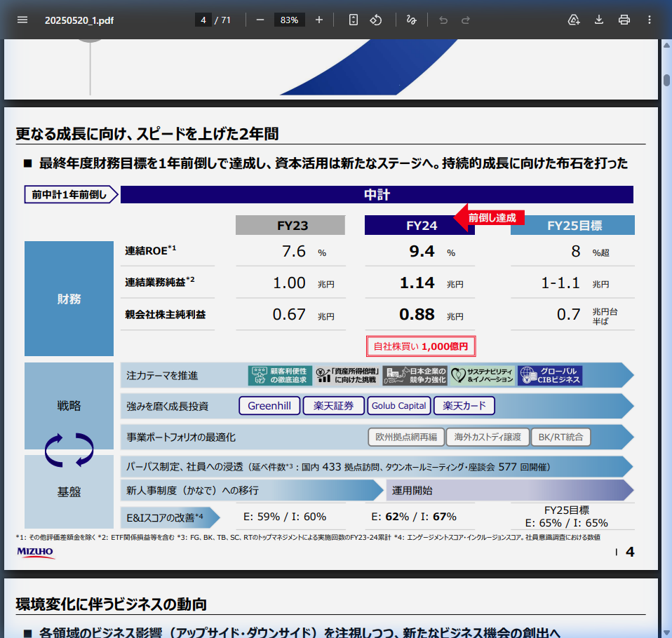Click the vertical scrollbar thumb
Viewport: 672px width, 638px height.
click(x=666, y=80)
